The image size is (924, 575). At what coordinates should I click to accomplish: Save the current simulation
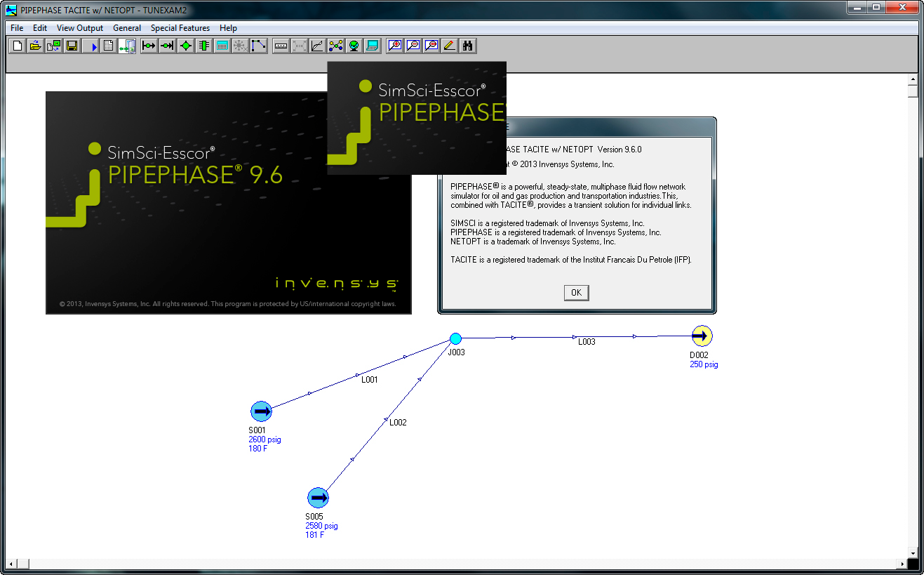point(72,45)
